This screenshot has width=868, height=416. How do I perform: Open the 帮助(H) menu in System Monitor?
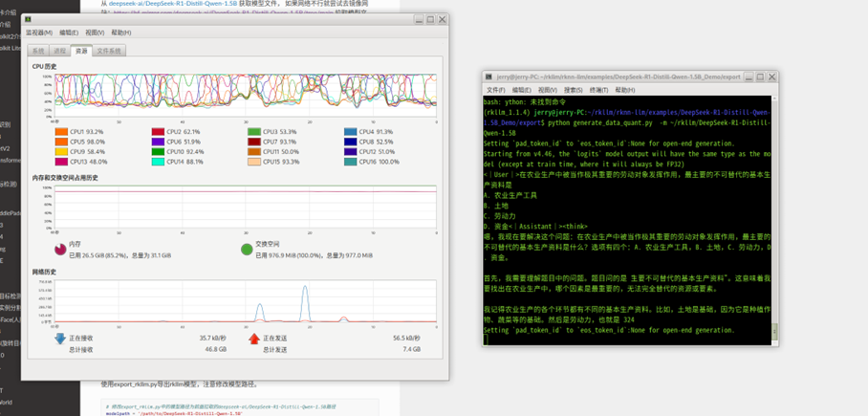click(x=121, y=33)
